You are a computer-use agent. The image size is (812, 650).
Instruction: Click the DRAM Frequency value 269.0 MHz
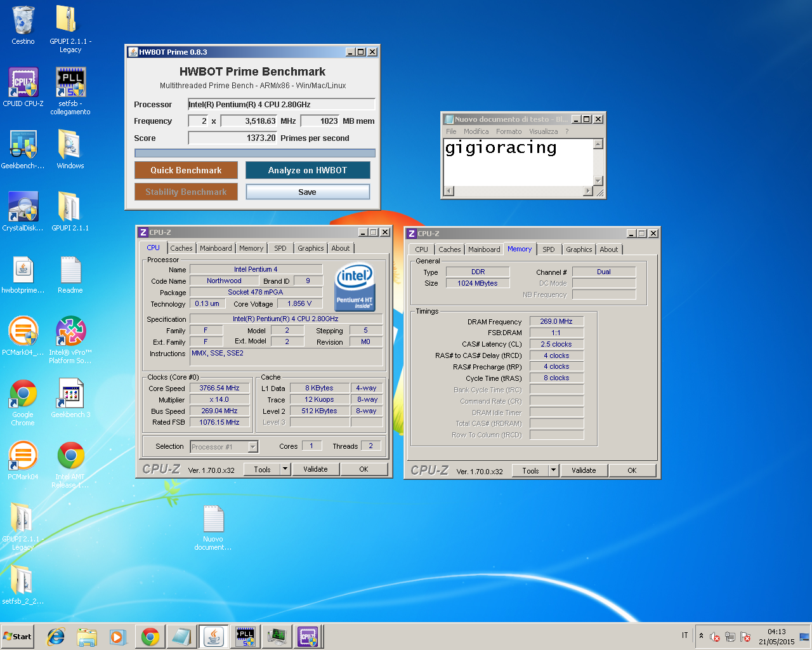click(556, 321)
